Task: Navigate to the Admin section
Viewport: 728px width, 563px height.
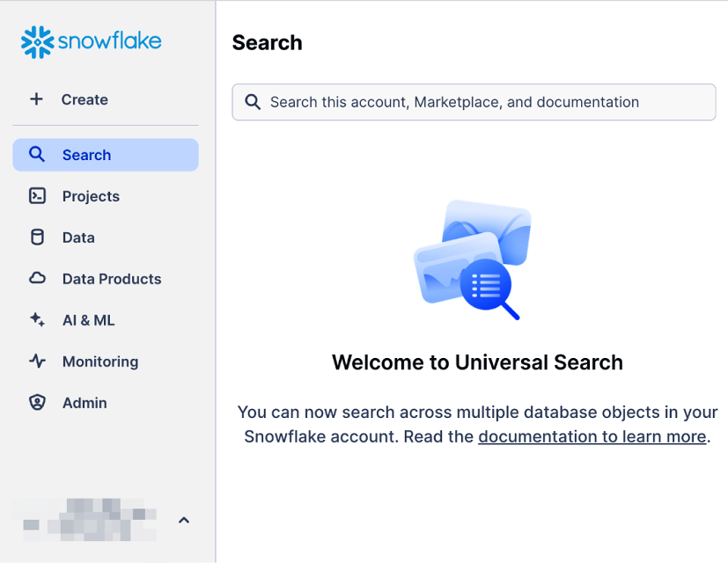Action: (85, 403)
